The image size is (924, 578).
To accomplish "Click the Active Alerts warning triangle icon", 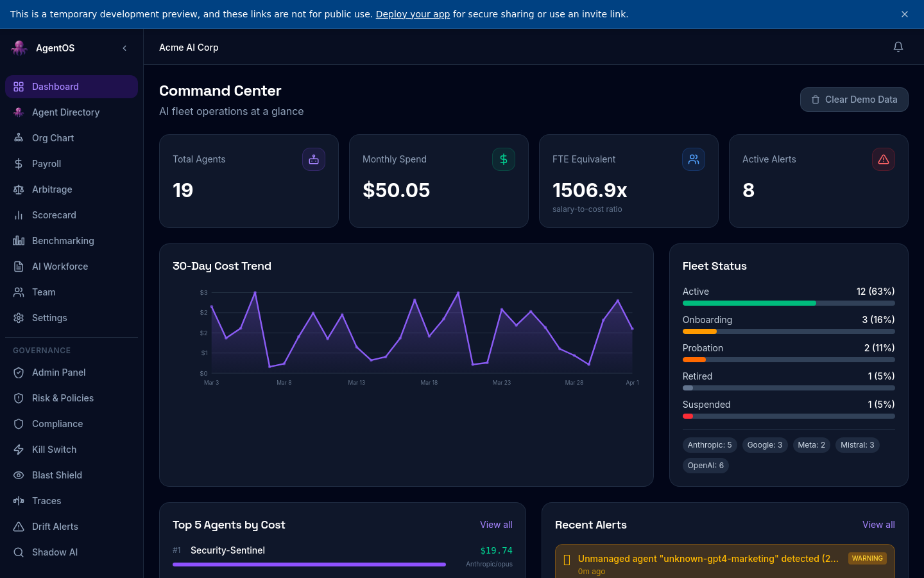I will point(884,159).
